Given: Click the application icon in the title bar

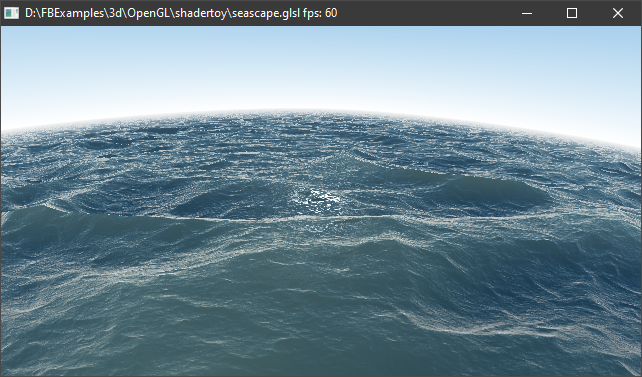Looking at the screenshot, I should tap(11, 13).
